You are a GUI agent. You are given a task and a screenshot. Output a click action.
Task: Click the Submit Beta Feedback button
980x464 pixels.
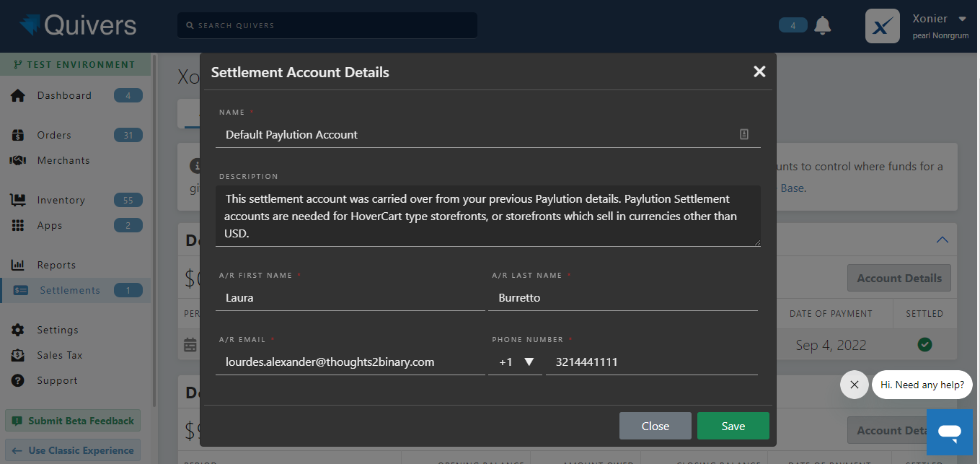point(73,421)
